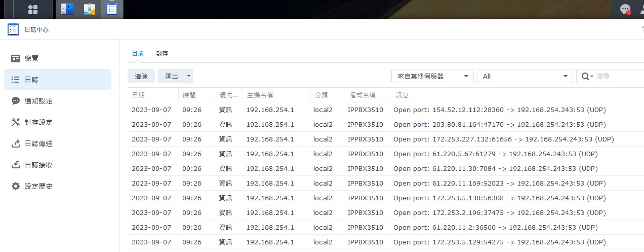Select 通知設定 in the sidebar
644x252 pixels.
pyautogui.click(x=38, y=101)
